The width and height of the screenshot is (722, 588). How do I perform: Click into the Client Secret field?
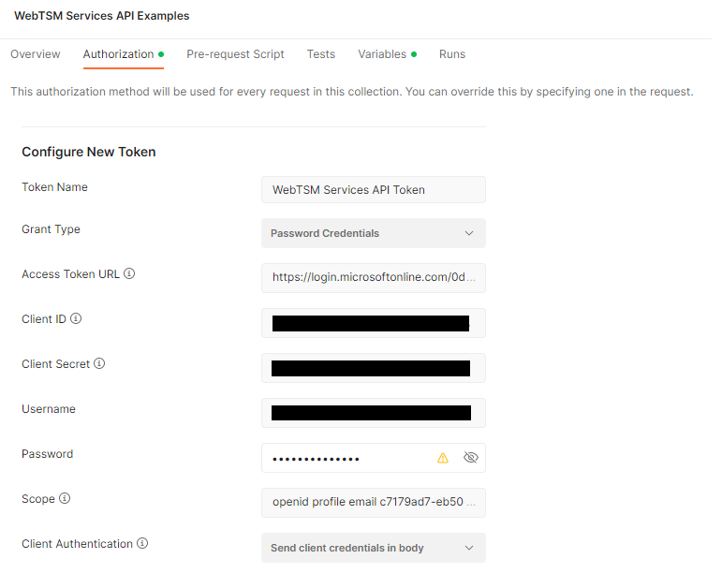click(373, 368)
